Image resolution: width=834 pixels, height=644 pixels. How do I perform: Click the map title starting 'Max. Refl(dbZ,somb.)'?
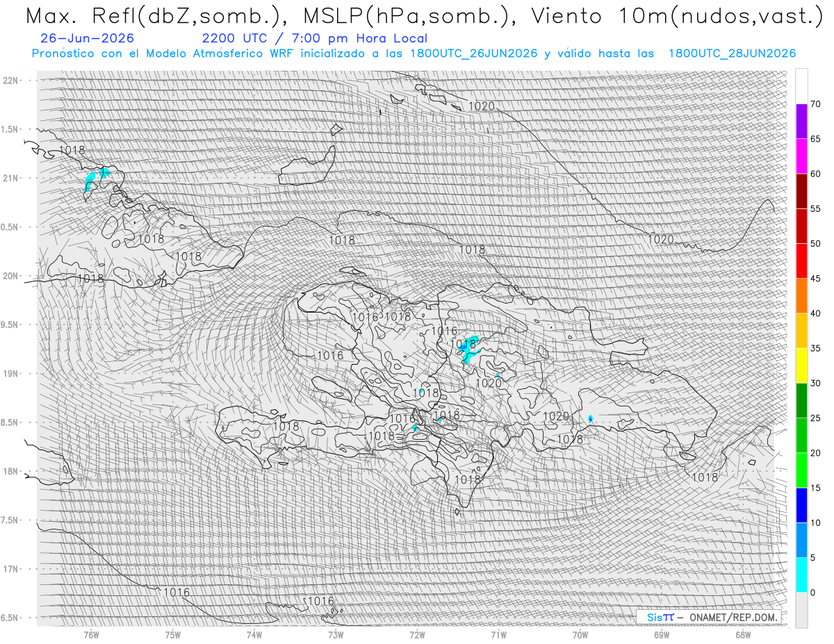423,16
